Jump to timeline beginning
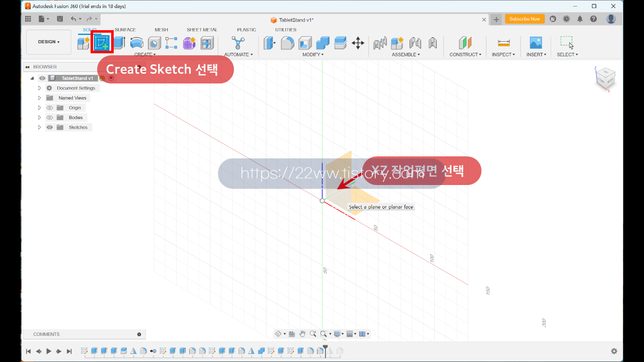 point(28,351)
